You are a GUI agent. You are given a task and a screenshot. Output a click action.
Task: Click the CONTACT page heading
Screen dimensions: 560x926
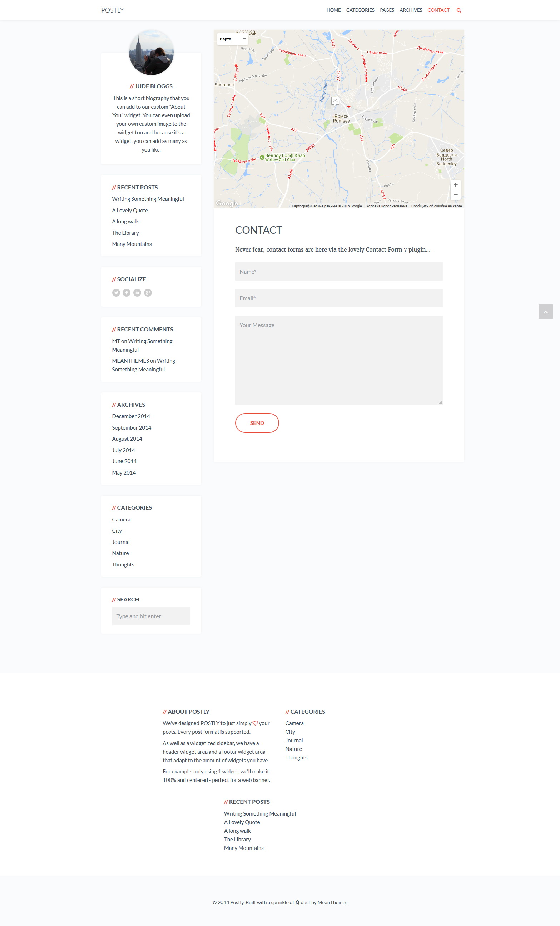pyautogui.click(x=259, y=230)
